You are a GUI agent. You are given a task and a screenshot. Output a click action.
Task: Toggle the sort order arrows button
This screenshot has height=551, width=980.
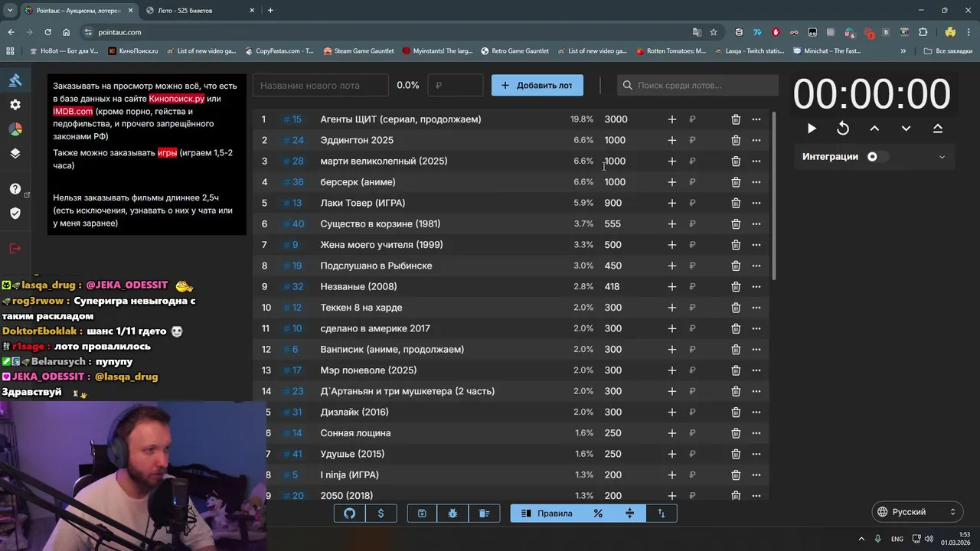[661, 514]
